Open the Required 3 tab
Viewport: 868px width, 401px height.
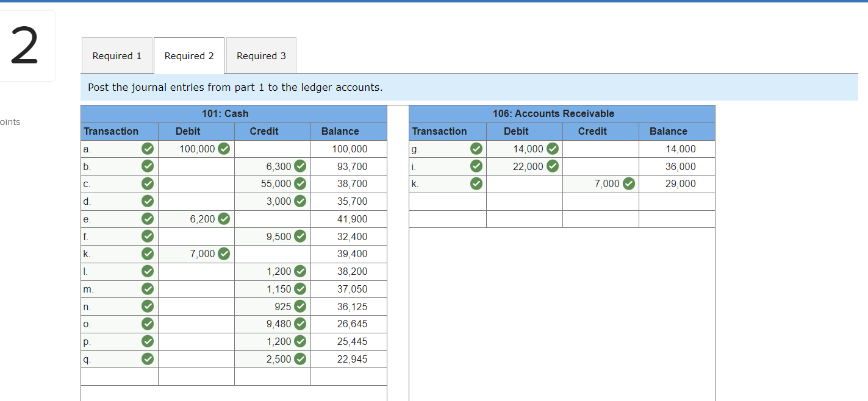261,55
